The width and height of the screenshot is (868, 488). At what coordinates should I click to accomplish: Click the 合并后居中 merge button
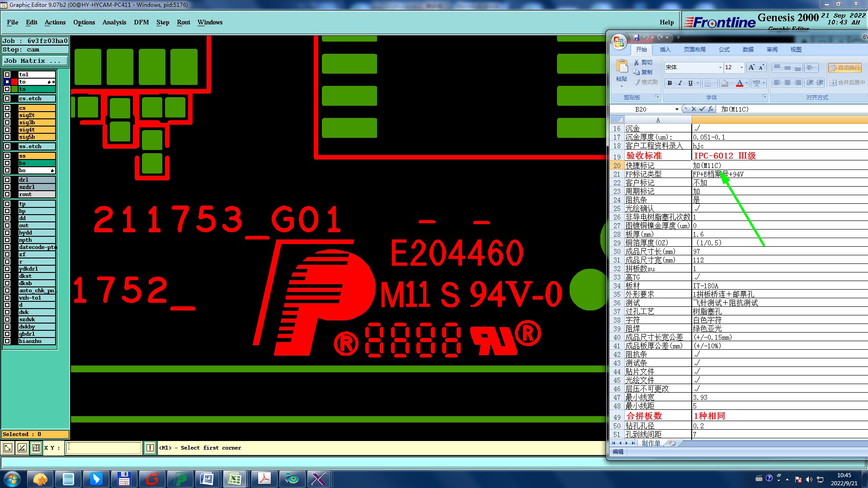tap(847, 83)
